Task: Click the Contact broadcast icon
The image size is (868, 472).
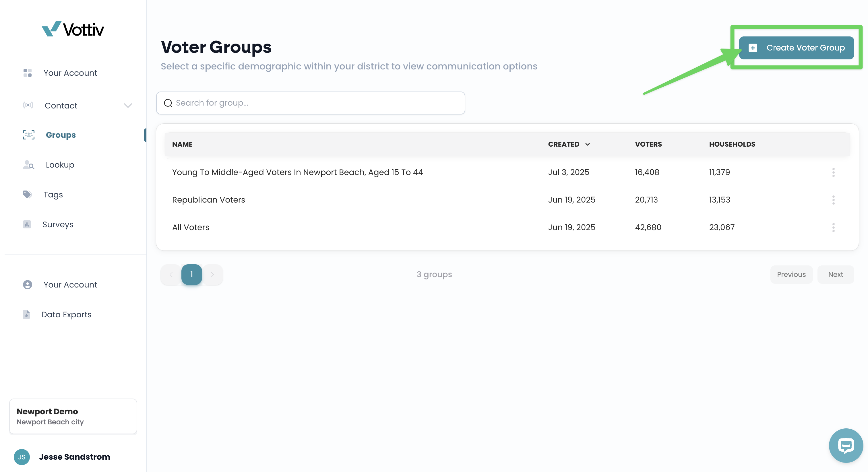Action: pyautogui.click(x=28, y=105)
